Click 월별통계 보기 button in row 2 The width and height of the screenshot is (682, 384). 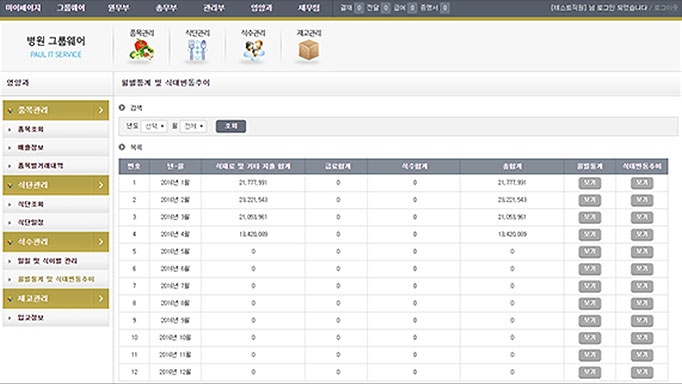590,200
